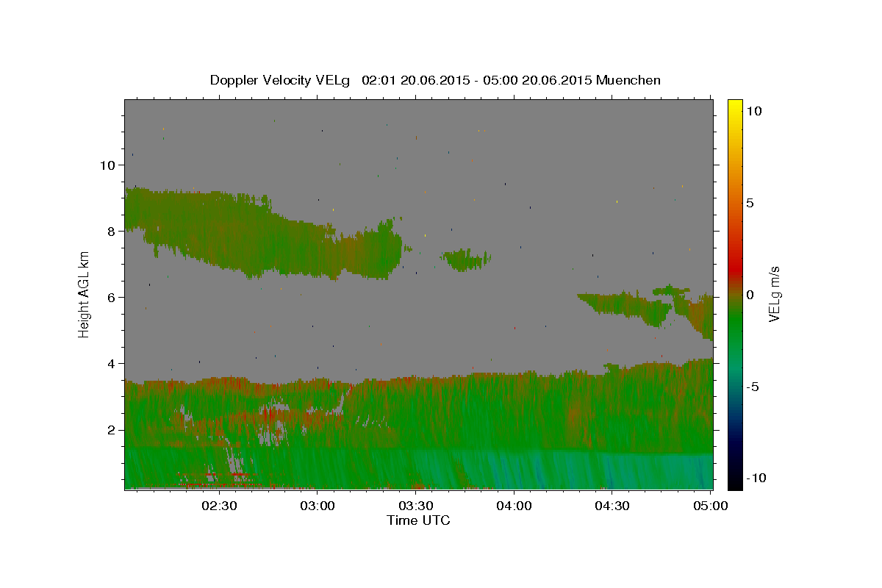Click the '05:00' time axis label

tap(709, 506)
